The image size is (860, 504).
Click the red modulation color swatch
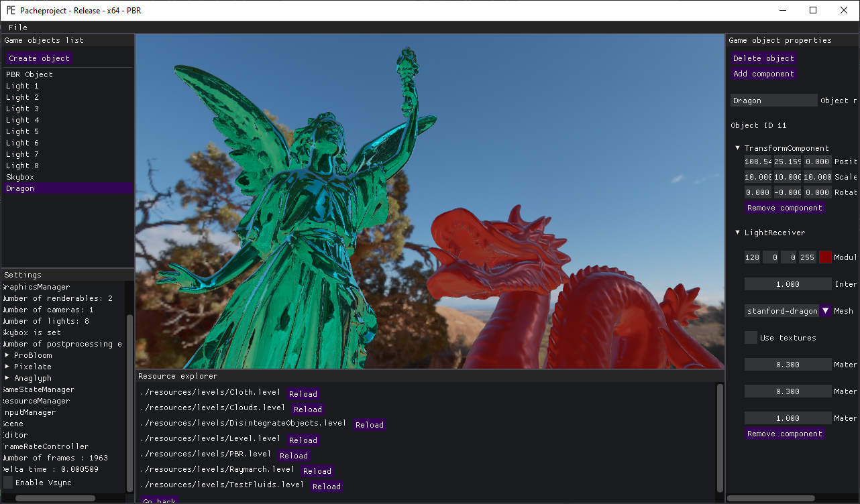pos(825,257)
